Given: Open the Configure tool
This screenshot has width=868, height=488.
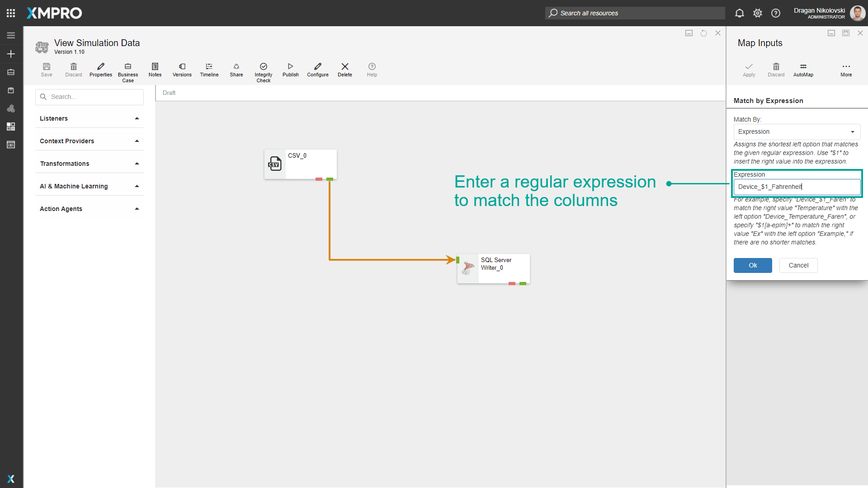Looking at the screenshot, I should coord(318,67).
